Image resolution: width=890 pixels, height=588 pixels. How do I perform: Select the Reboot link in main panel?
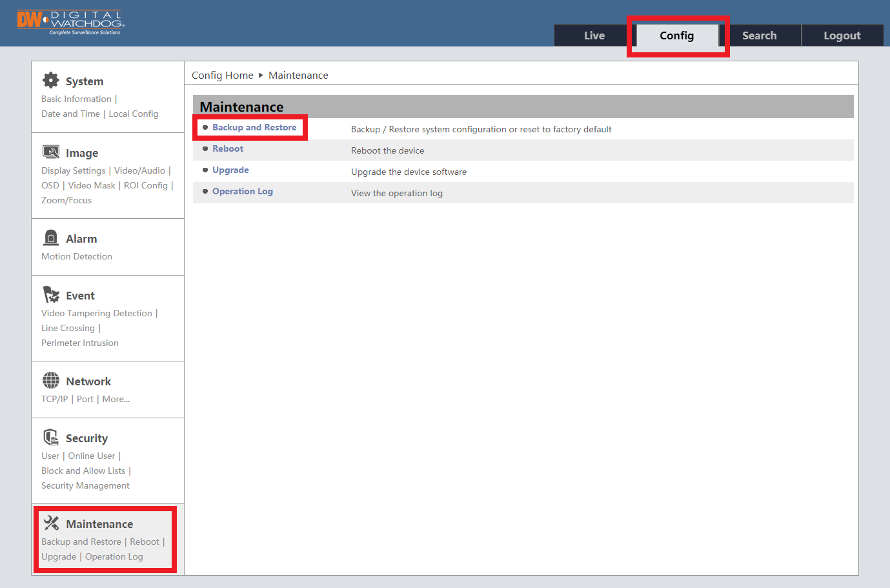click(x=228, y=149)
